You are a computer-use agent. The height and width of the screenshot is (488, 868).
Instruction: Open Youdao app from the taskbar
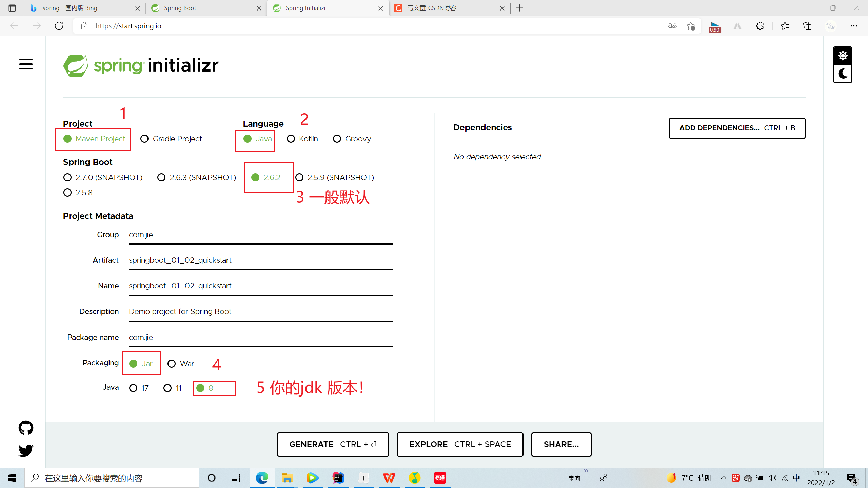point(440,478)
